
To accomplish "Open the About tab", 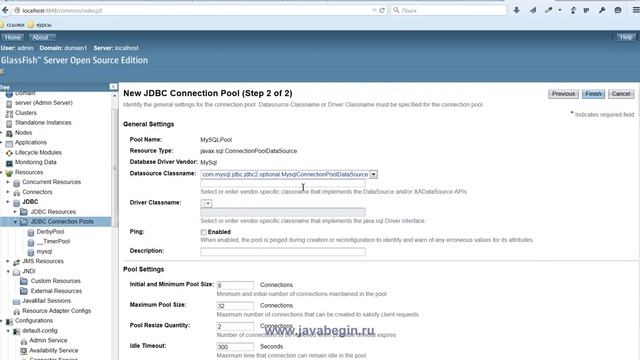I will [x=40, y=38].
